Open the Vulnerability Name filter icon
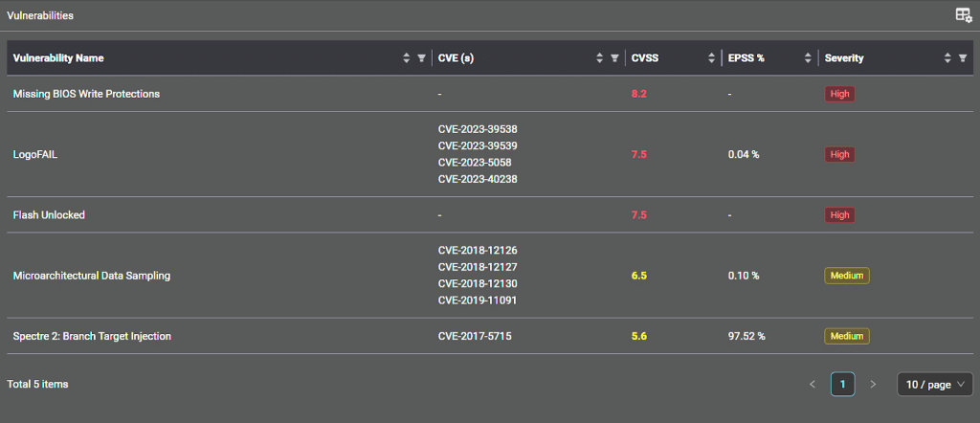Screen dimensions: 980x423 (421, 58)
